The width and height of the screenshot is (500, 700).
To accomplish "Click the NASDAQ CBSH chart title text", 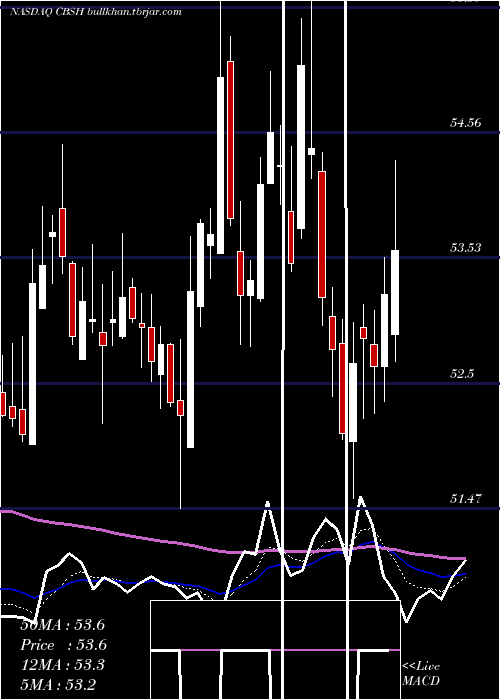I will [x=96, y=12].
